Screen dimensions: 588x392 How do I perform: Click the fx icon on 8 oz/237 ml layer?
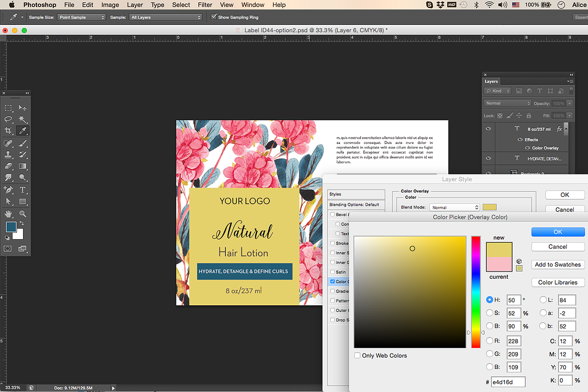(x=559, y=129)
